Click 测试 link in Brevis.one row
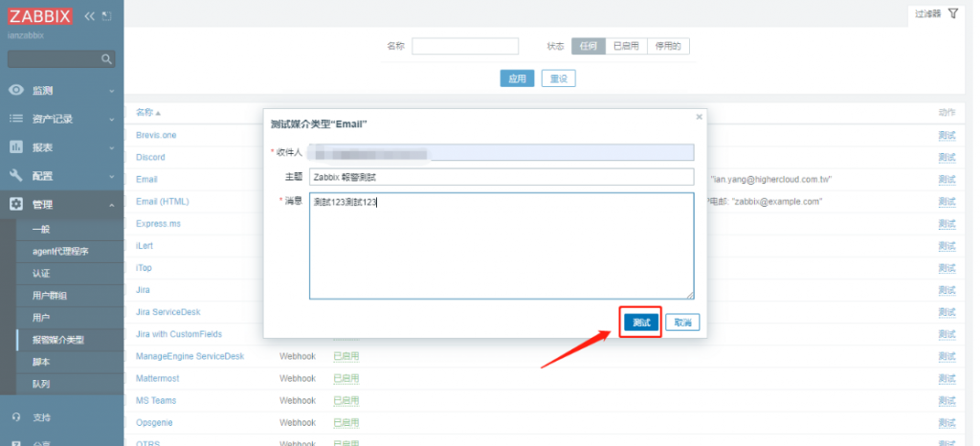The width and height of the screenshot is (980, 446). (x=947, y=135)
